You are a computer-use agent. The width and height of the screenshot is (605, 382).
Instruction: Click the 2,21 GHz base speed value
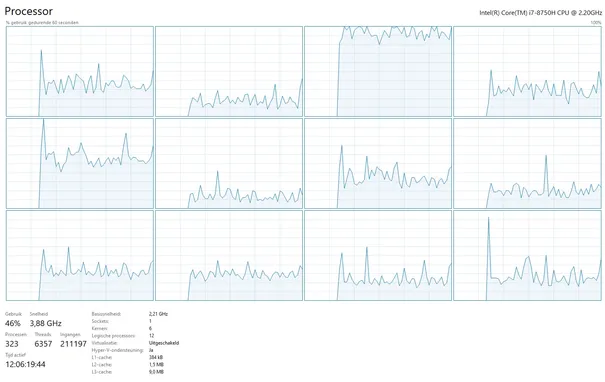pos(158,314)
